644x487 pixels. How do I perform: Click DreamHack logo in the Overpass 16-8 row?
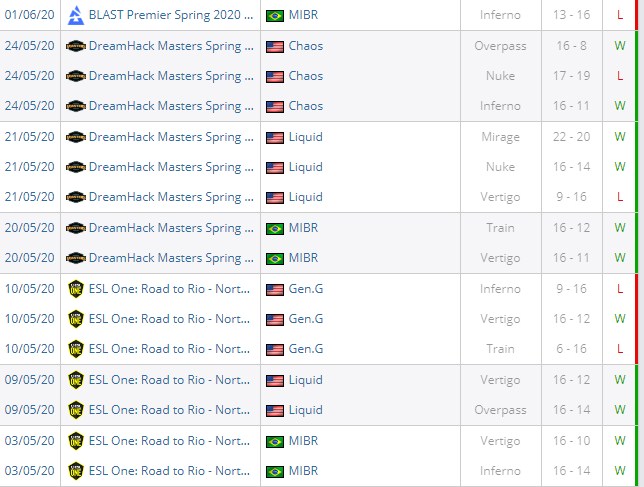pos(75,46)
